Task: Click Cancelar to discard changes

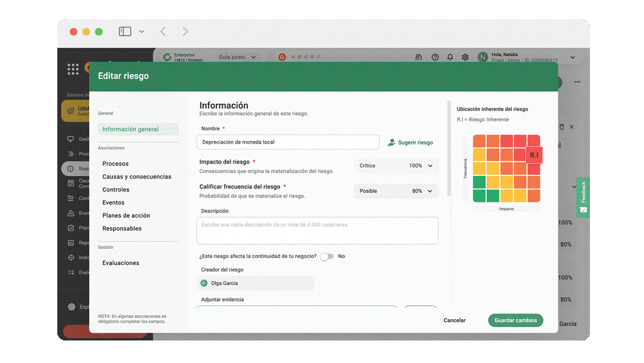Action: click(x=454, y=320)
